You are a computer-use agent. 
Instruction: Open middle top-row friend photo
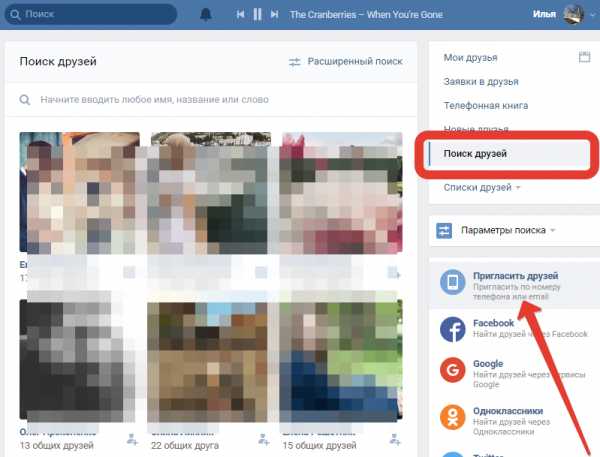coord(211,193)
